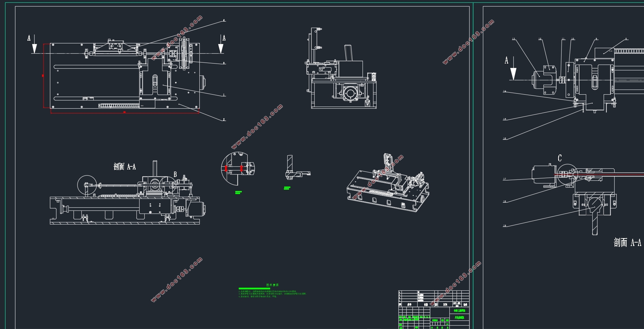
Task: Click the green school name cell in title block
Action: point(459,311)
